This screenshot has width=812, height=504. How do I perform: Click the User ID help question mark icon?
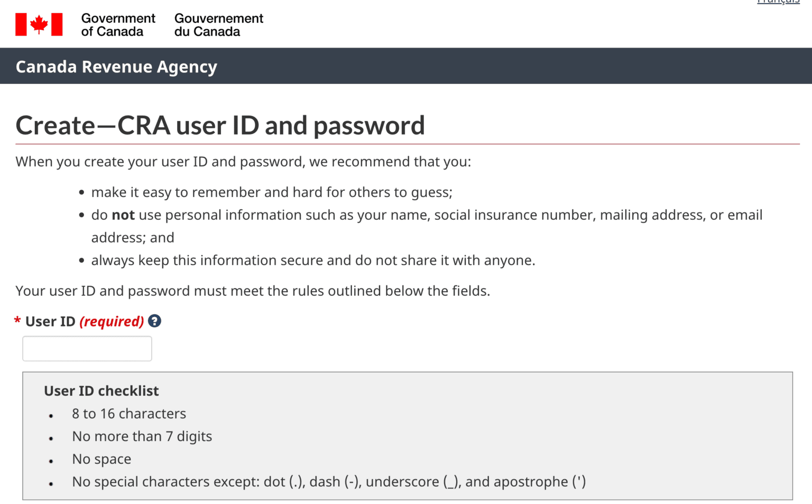[154, 321]
